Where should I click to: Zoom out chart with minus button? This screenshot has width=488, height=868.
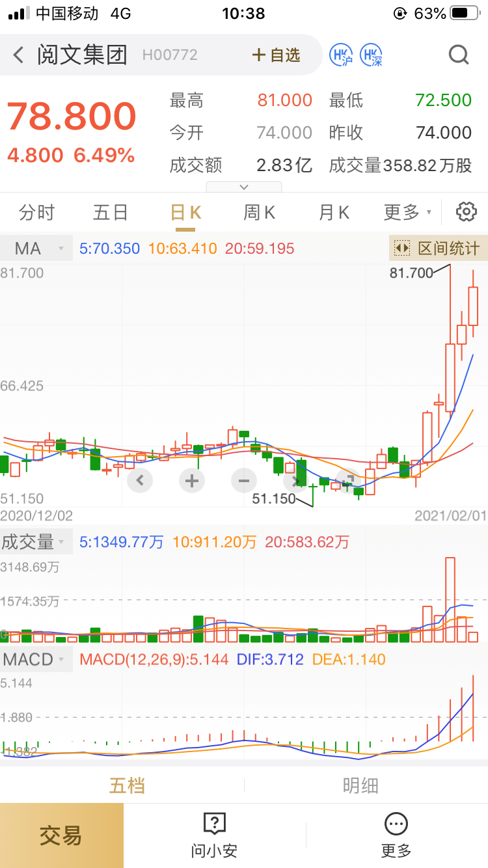pyautogui.click(x=244, y=481)
